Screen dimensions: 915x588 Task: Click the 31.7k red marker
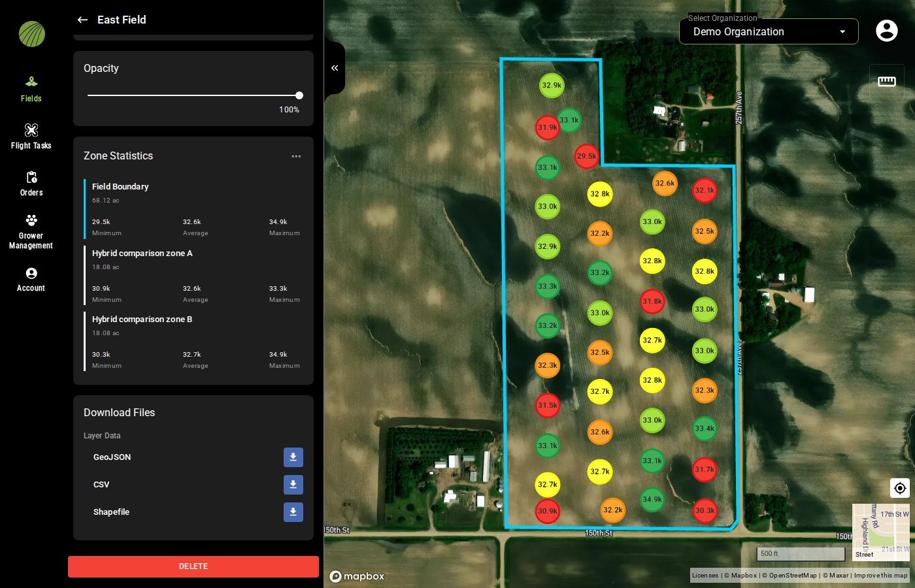click(705, 470)
